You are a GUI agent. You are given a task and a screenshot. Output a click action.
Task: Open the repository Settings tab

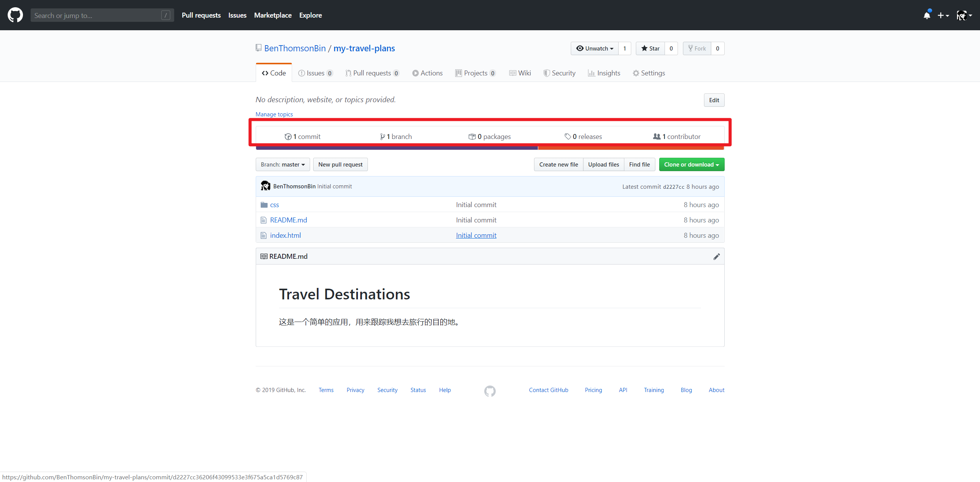pos(649,73)
